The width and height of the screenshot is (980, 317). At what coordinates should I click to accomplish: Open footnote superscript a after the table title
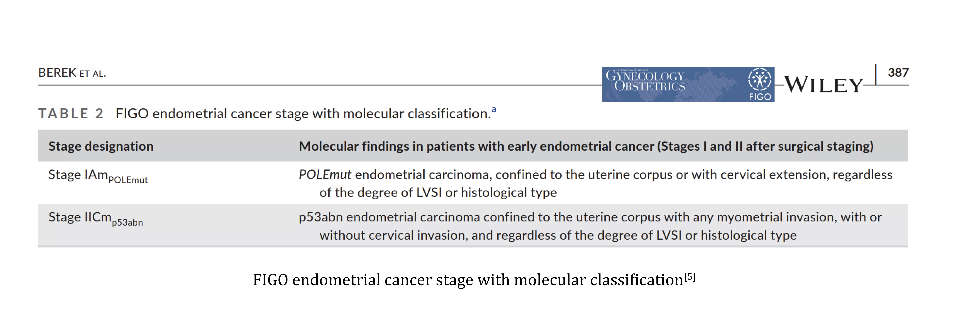pos(494,109)
